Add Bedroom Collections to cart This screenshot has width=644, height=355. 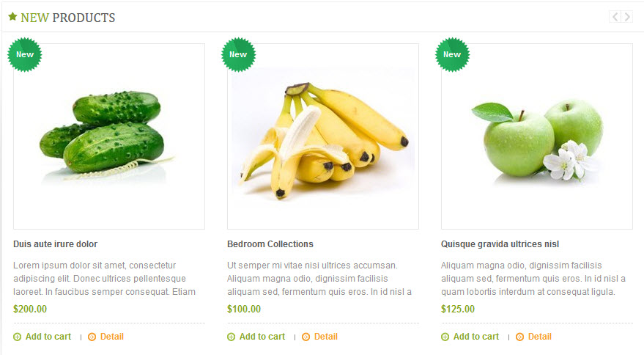[262, 337]
